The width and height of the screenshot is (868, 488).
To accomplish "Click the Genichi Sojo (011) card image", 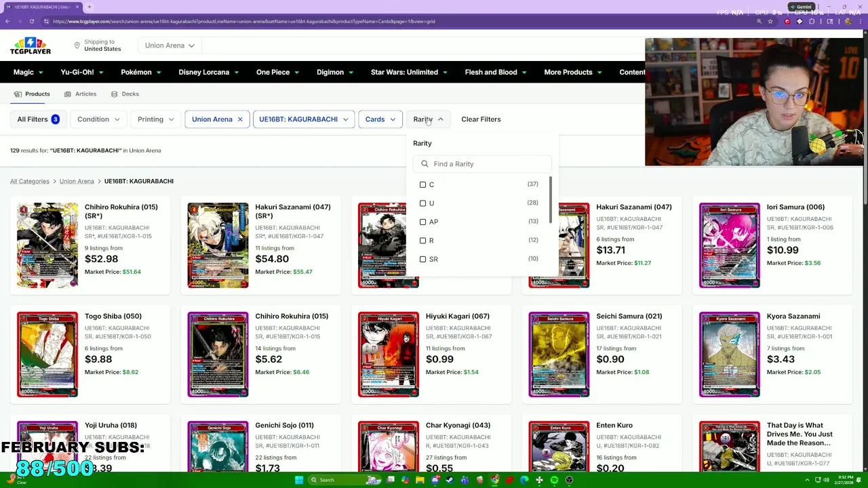I will (218, 446).
